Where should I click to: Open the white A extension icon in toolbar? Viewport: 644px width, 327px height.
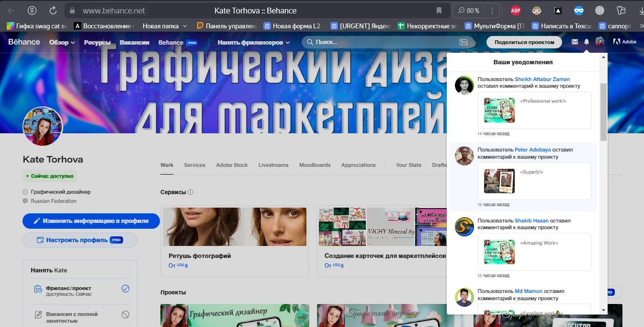click(558, 11)
